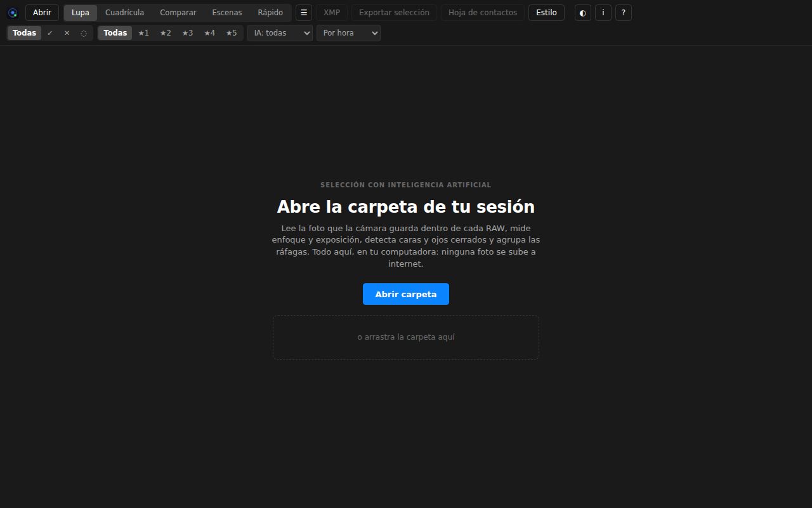
Task: Filter by unflagged dotted circle
Action: click(x=84, y=33)
